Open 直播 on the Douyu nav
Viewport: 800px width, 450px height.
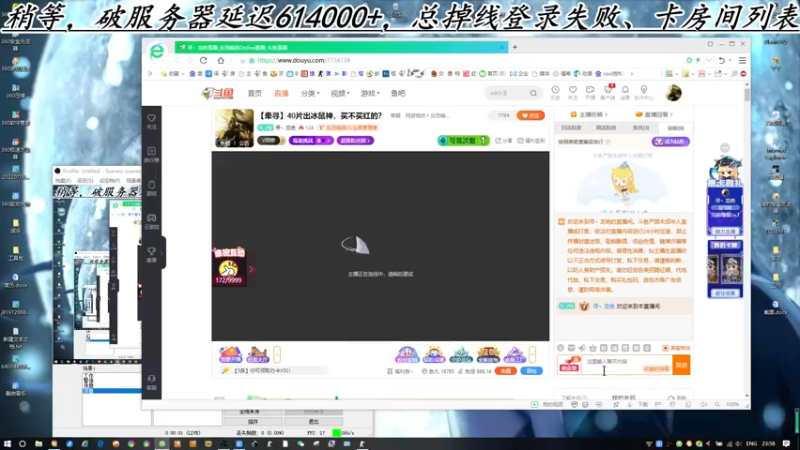point(282,93)
